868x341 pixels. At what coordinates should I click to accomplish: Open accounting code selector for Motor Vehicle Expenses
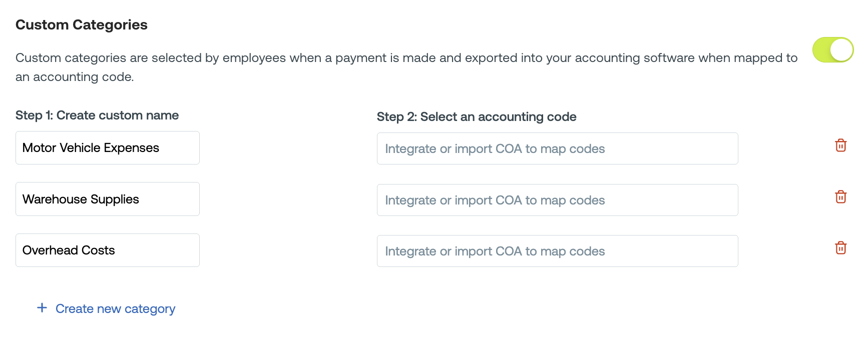(x=557, y=148)
